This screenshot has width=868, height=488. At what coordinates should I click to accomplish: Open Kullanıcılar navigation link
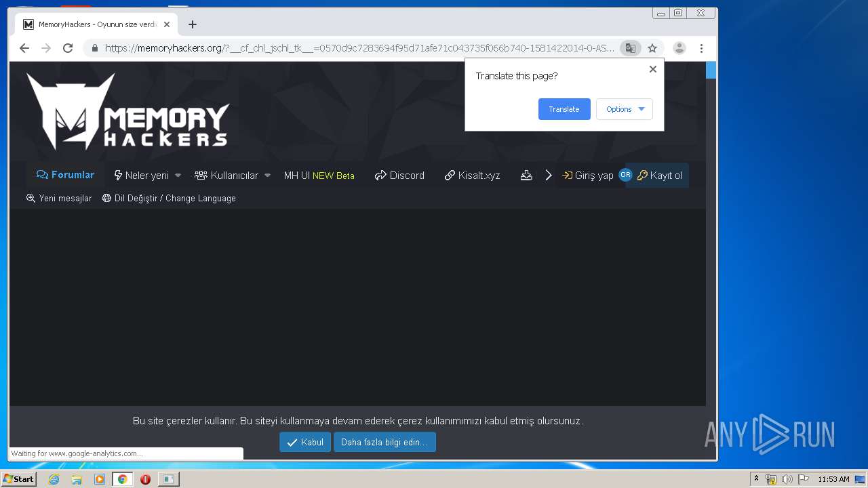pos(226,176)
